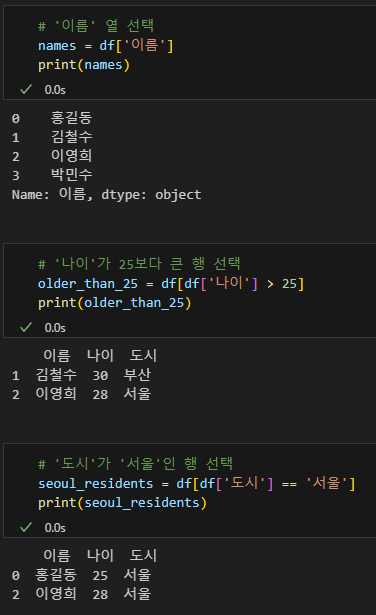The height and width of the screenshot is (615, 376).
Task: Click age 28 in the older_than_25 output
Action: [100, 394]
